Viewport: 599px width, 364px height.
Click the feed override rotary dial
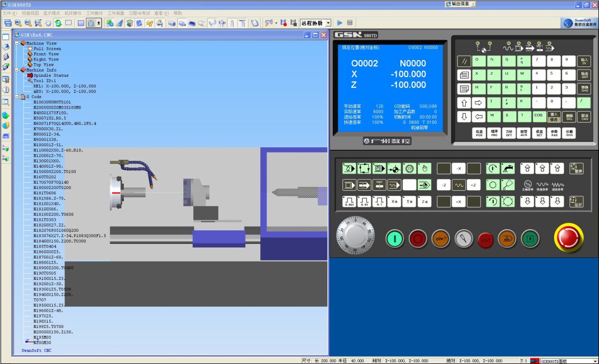[x=355, y=236]
